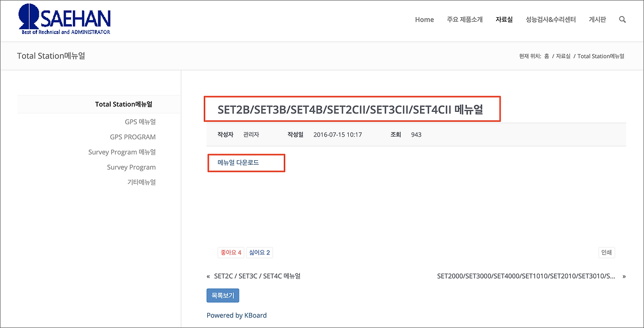The height and width of the screenshot is (328, 644).
Task: Click 메뉴얼 다운로드 link
Action: pyautogui.click(x=238, y=163)
